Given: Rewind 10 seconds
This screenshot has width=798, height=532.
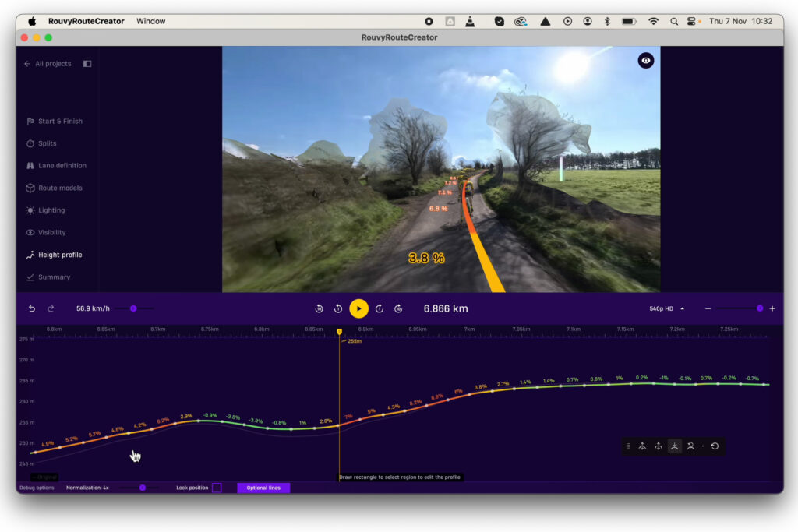Looking at the screenshot, I should pyautogui.click(x=319, y=308).
